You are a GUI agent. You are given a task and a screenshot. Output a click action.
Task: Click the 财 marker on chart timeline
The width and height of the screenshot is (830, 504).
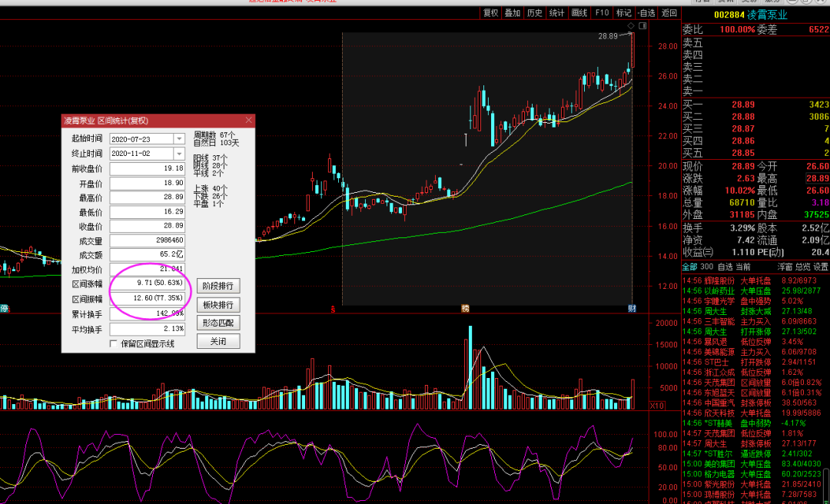point(632,309)
